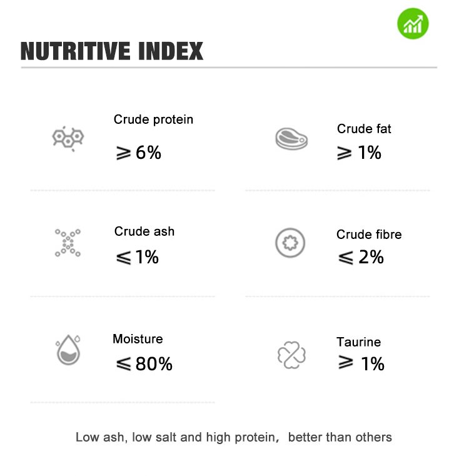Select the Taurine label

pos(358,342)
